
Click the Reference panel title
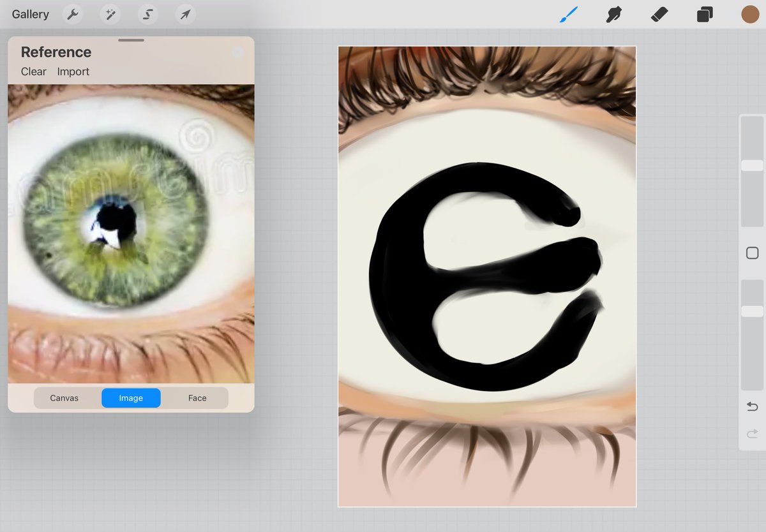[x=56, y=52]
